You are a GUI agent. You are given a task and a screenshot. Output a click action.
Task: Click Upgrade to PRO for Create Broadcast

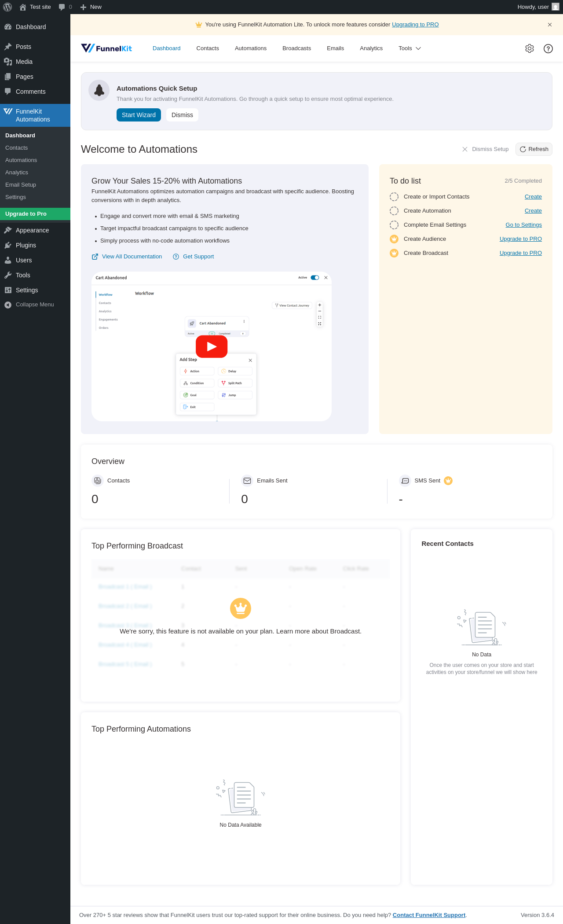tap(520, 253)
